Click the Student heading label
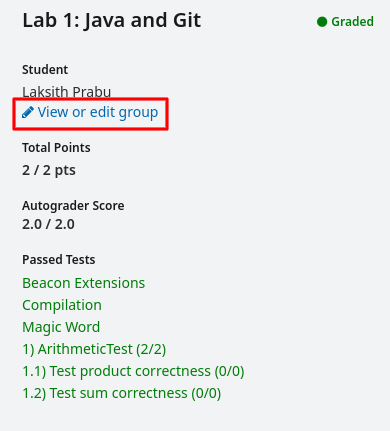This screenshot has width=390, height=431. (45, 69)
